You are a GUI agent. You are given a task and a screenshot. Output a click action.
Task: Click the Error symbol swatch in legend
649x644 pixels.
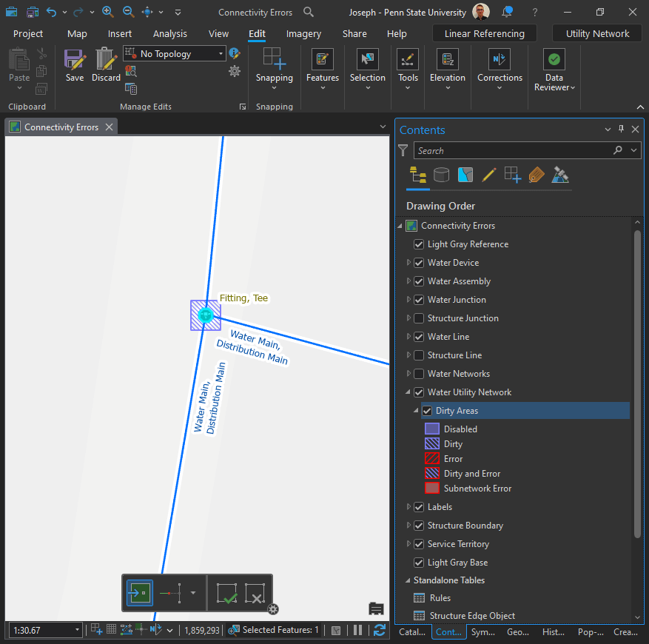tap(431, 459)
